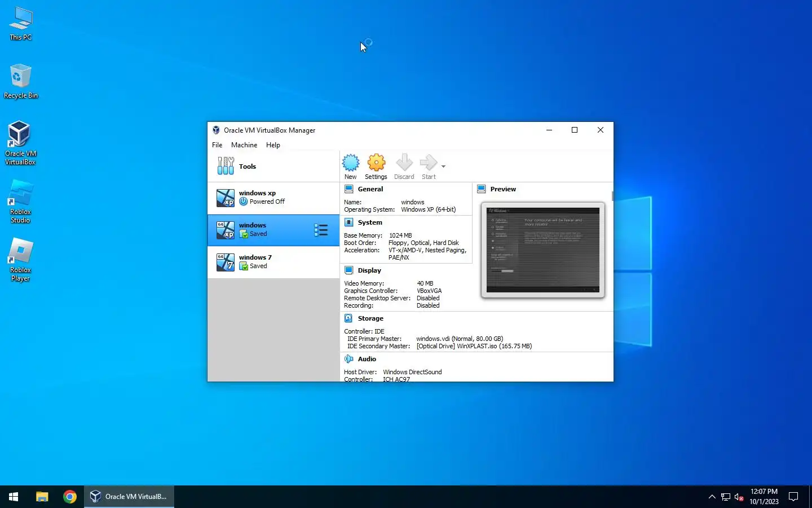Image resolution: width=812 pixels, height=508 pixels.
Task: Click the VirtualBox title bar logo icon
Action: coord(216,130)
